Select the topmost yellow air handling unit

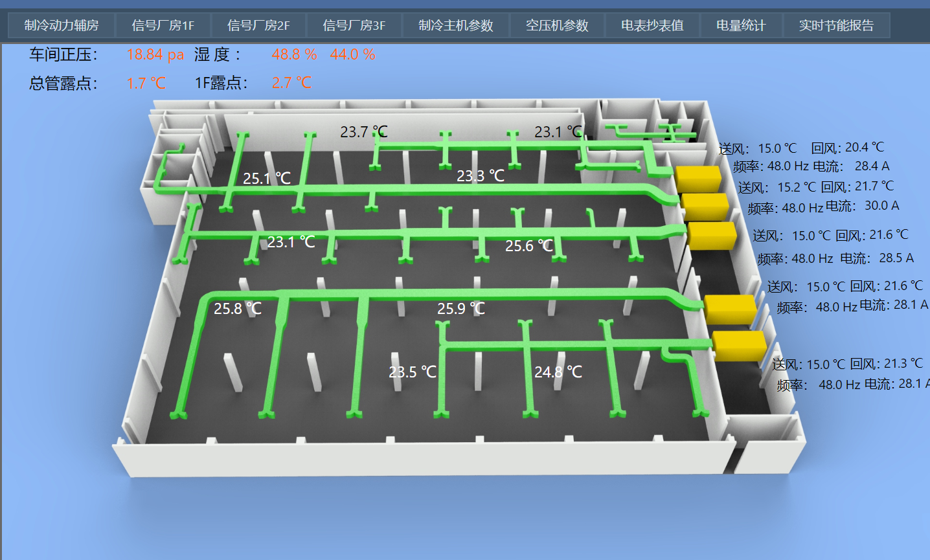click(x=698, y=179)
